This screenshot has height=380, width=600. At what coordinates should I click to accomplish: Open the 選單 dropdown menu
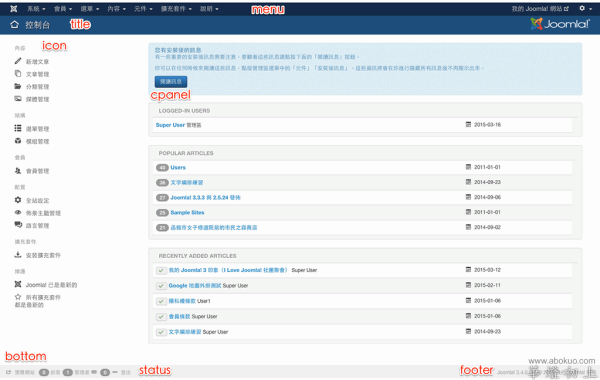(90, 9)
